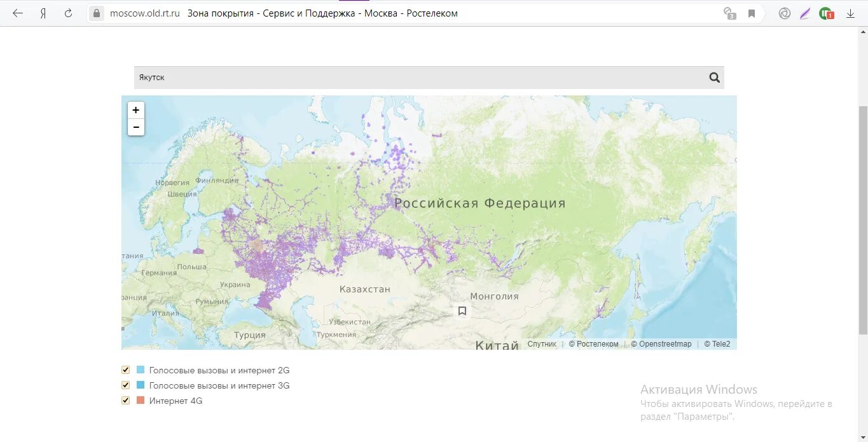868x442 pixels.
Task: Open the green extension with notification badge 1
Action: (x=825, y=12)
